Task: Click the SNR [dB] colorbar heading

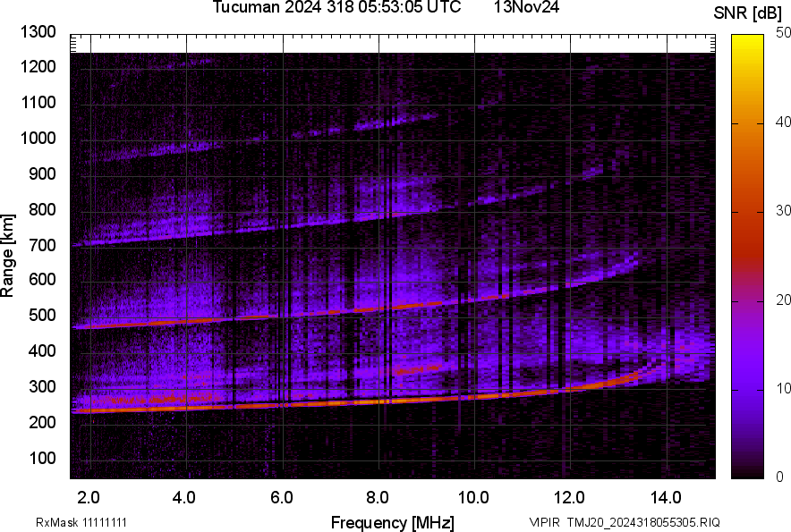Action: pos(748,13)
